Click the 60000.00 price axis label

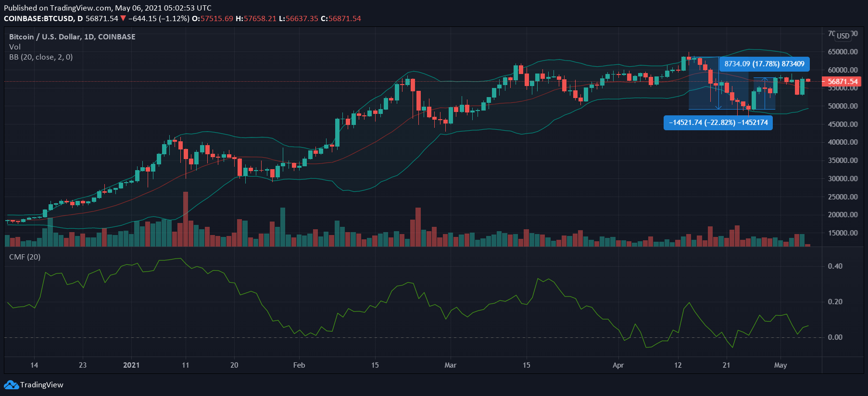click(843, 70)
